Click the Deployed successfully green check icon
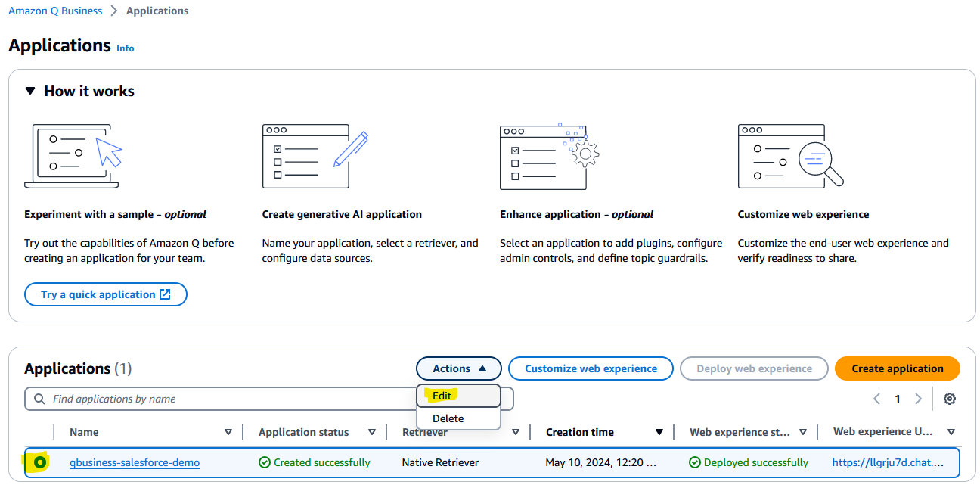This screenshot has width=980, height=488. (x=695, y=462)
